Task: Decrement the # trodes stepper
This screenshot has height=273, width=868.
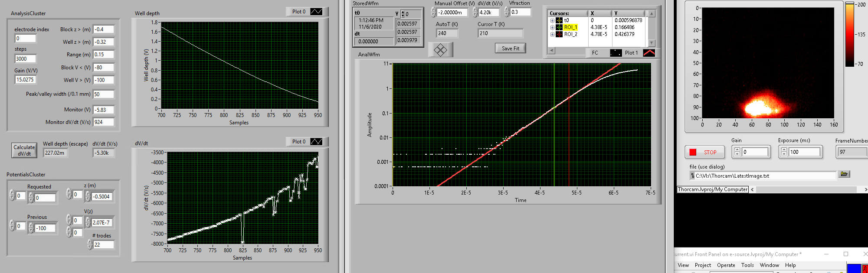Action: 90,247
